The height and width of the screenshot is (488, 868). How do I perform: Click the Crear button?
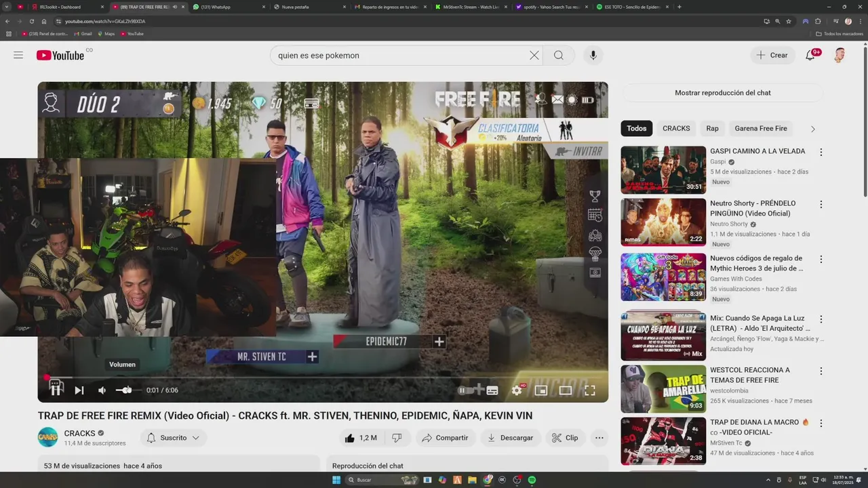click(x=773, y=56)
